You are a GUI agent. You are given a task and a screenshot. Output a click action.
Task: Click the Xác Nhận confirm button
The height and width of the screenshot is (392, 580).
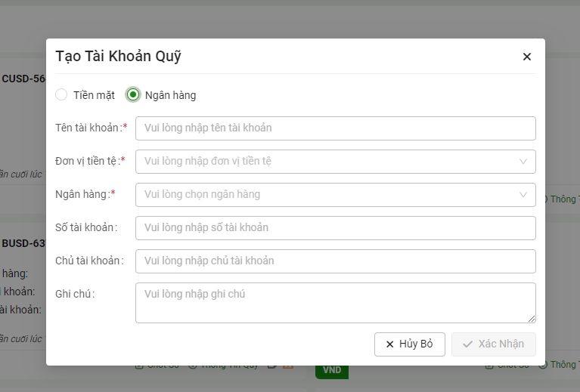tap(493, 344)
